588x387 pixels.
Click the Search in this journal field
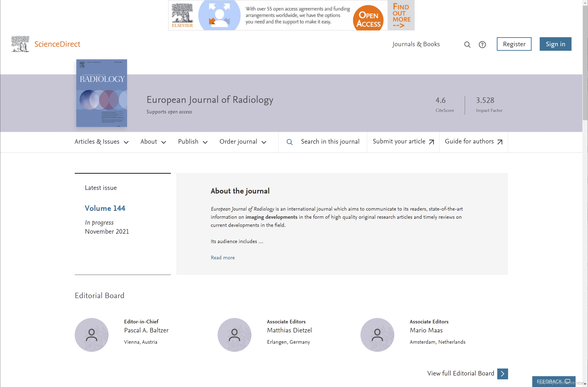[x=330, y=142]
